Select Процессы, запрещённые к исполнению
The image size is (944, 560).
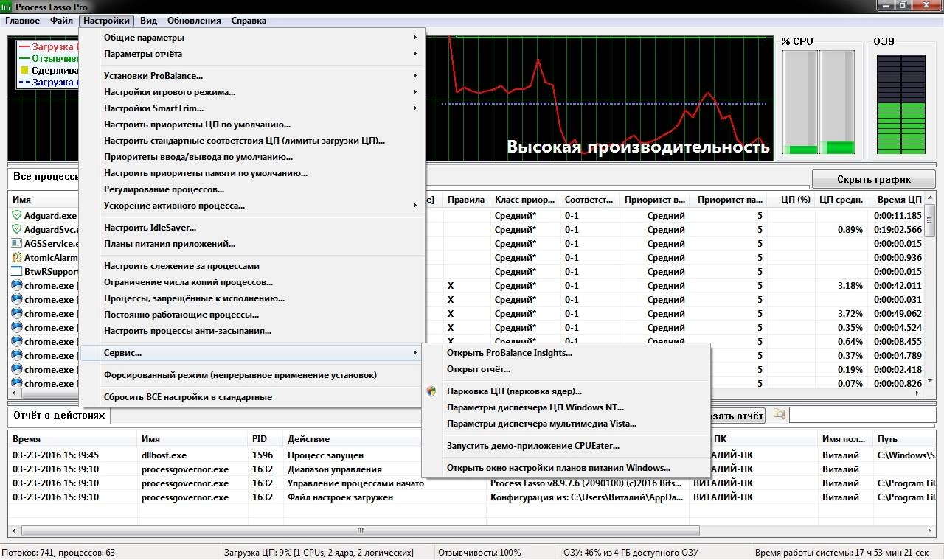coord(252,298)
